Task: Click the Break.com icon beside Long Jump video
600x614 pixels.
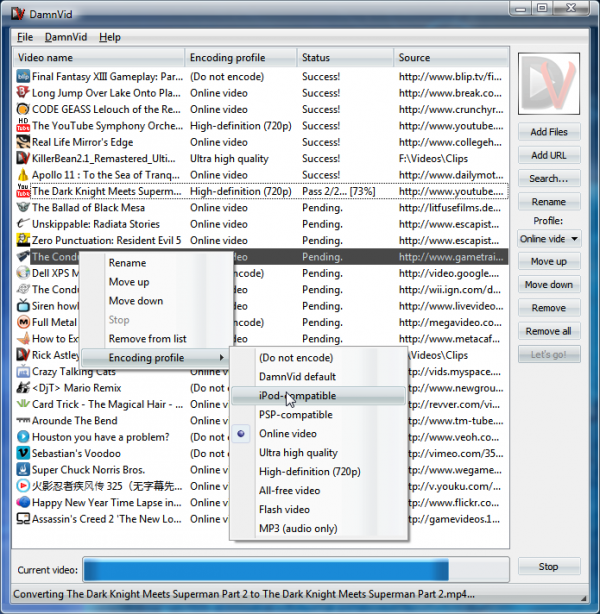Action: point(23,93)
